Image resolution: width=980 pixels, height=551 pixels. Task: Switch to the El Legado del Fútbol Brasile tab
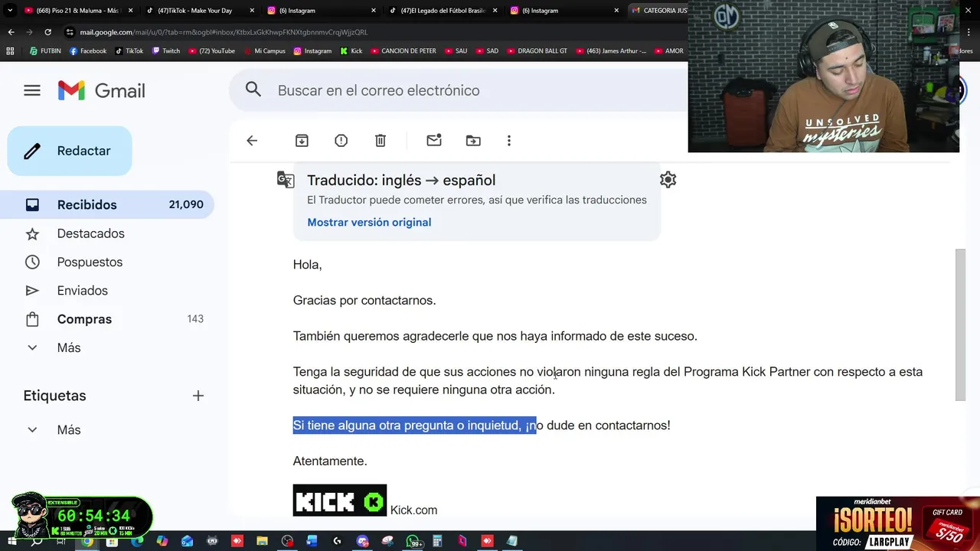pos(444,11)
